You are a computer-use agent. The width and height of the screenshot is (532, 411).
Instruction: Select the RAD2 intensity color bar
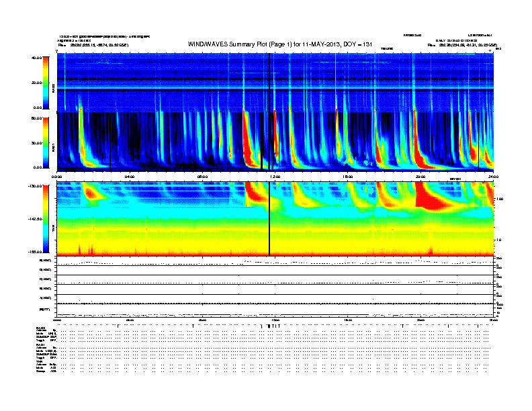pos(46,83)
